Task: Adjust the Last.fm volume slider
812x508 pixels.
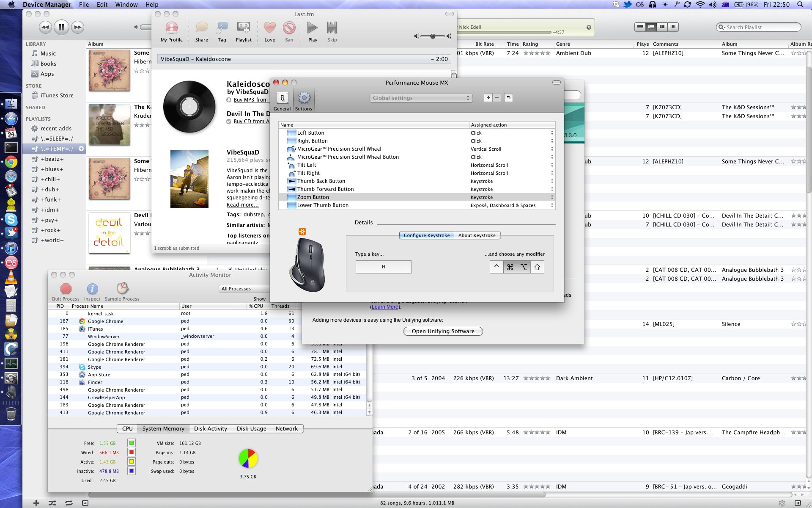Action: pos(433,36)
